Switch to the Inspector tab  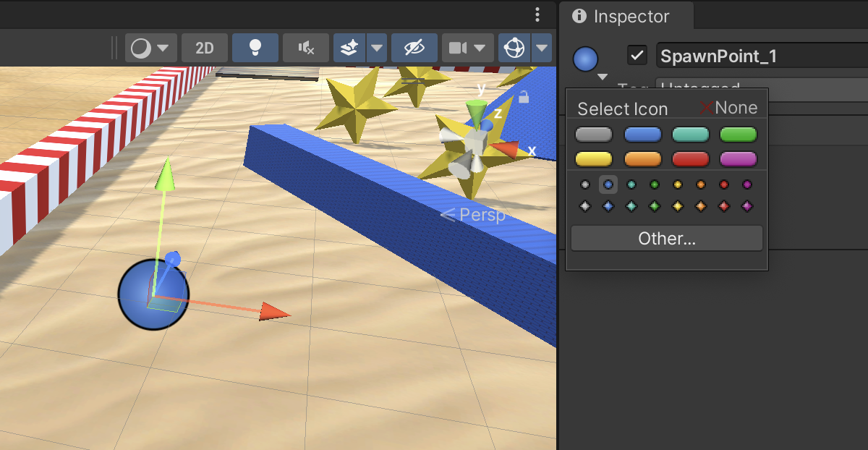click(622, 16)
